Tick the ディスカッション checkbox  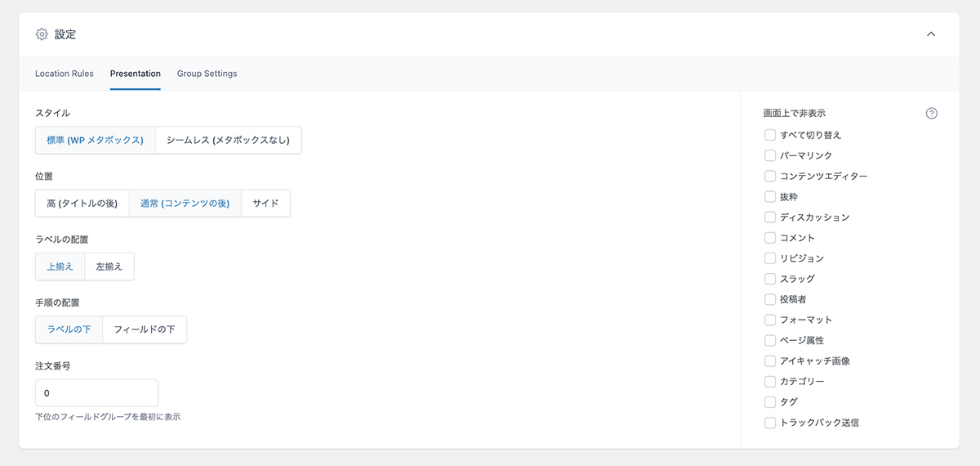(770, 217)
